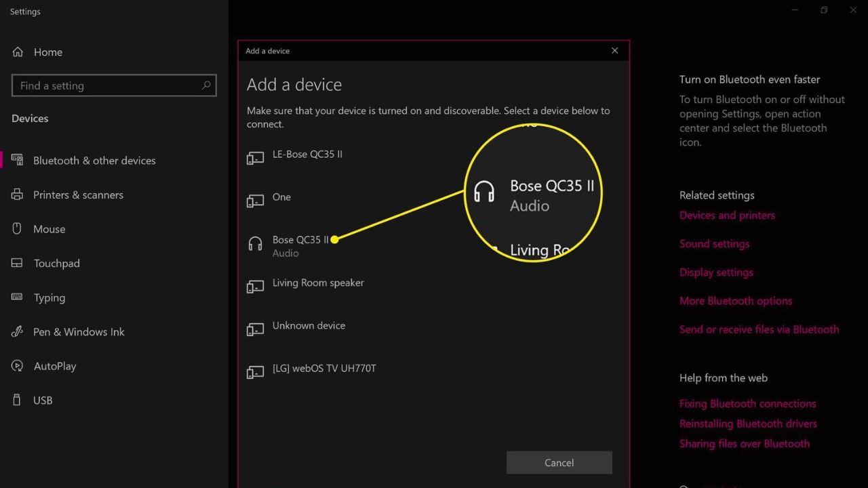
Task: Open More Bluetooth options link
Action: pyautogui.click(x=736, y=301)
